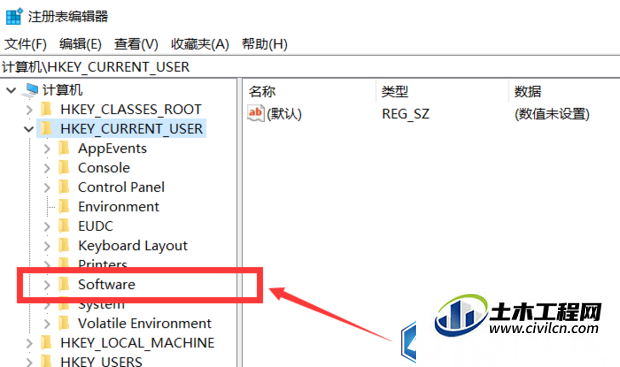Select the Environment key
This screenshot has height=367, width=620.
coord(119,206)
